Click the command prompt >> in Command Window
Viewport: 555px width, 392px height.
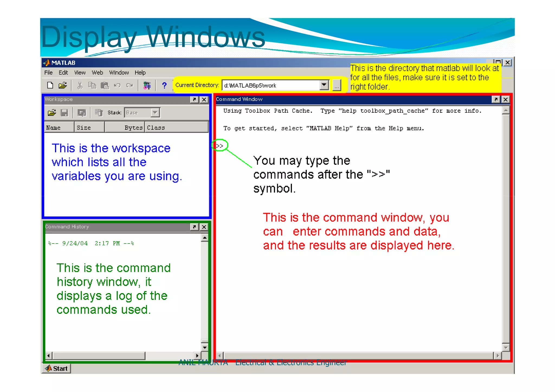pos(220,146)
